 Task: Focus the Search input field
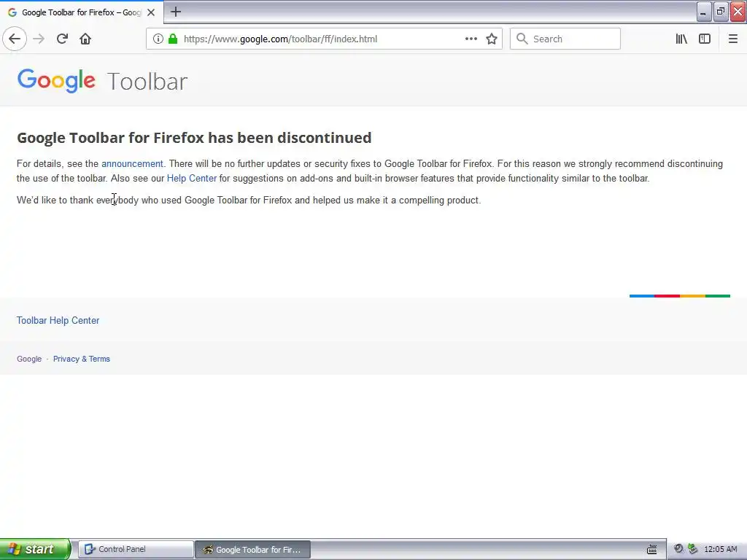(x=565, y=39)
